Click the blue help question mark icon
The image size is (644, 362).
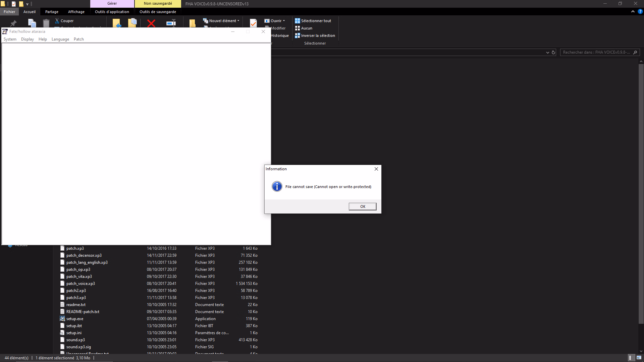click(640, 11)
